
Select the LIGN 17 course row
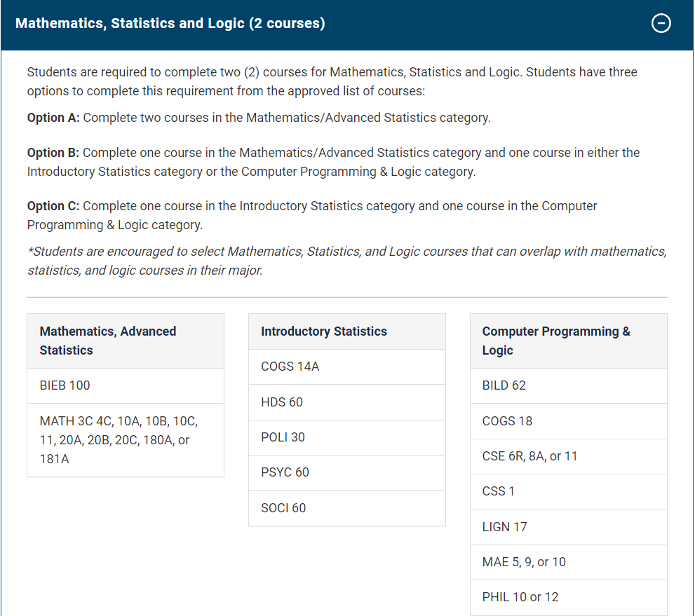tap(504, 527)
